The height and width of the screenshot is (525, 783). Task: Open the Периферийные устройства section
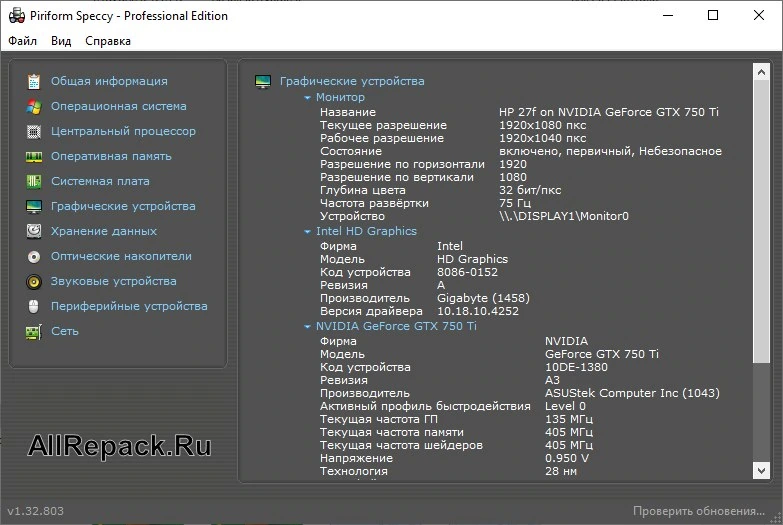point(129,306)
